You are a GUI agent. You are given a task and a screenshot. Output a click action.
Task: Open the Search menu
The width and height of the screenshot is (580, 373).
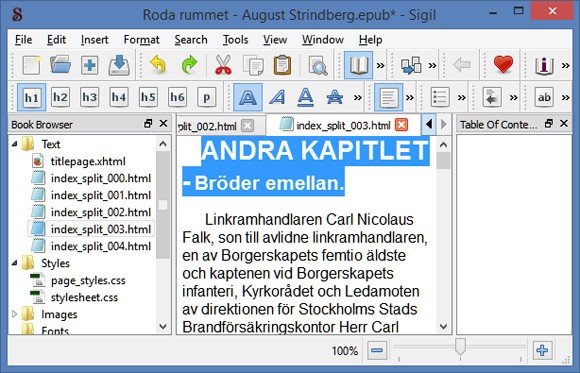coord(191,40)
